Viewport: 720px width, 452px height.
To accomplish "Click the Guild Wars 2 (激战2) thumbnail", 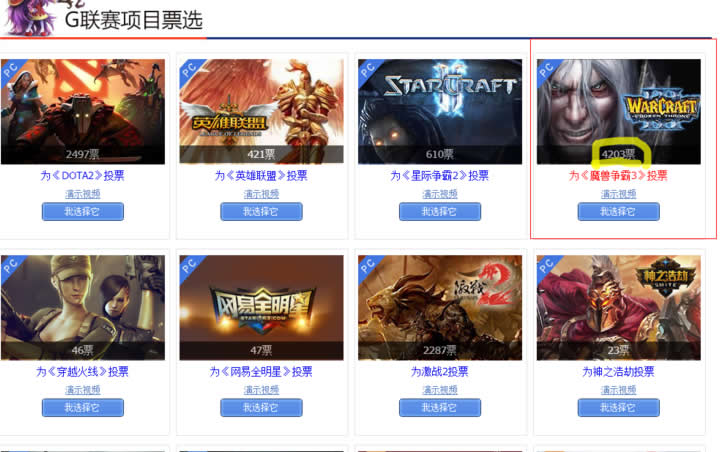I will click(x=440, y=308).
